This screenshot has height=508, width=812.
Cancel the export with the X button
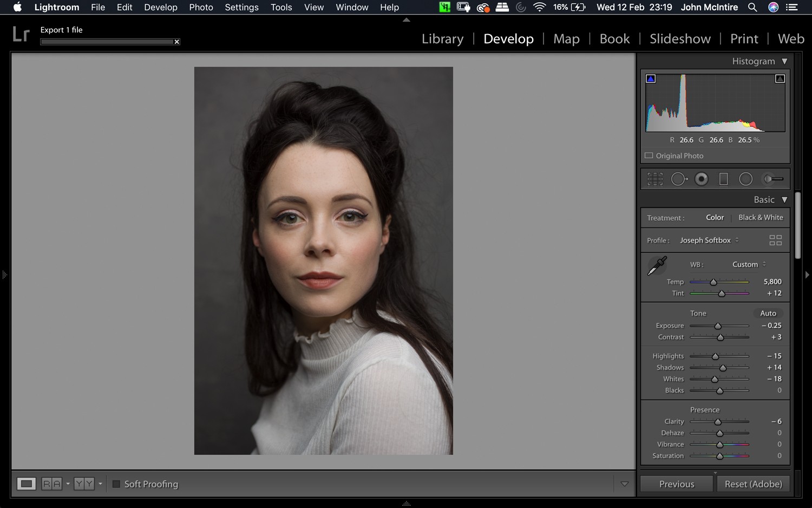[176, 41]
